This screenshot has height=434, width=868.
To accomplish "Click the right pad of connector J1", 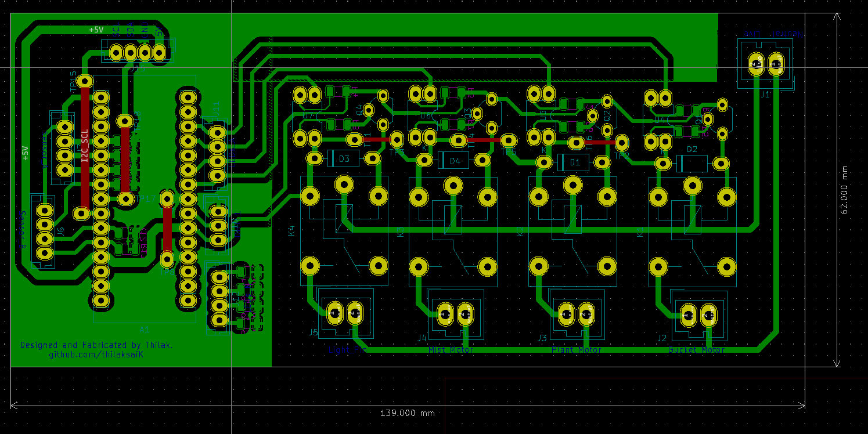I will click(x=777, y=64).
